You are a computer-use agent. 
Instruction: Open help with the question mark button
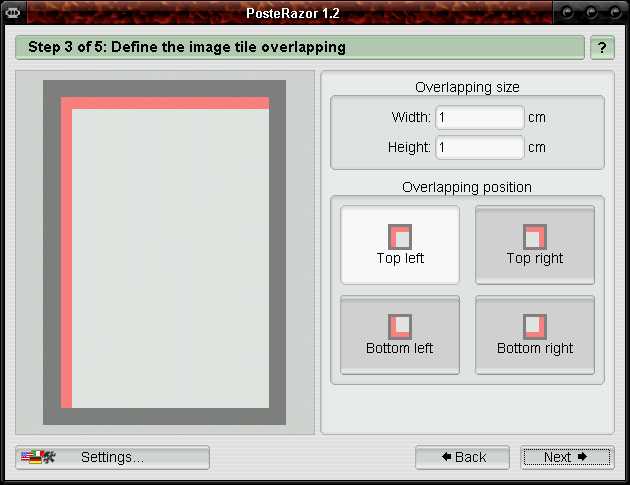[x=602, y=48]
